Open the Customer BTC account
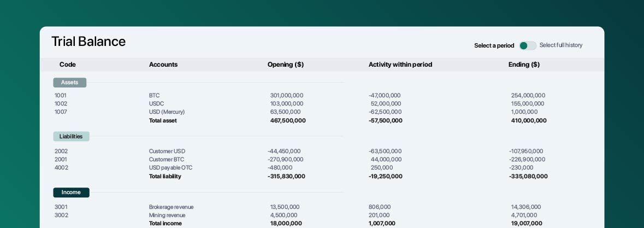Image resolution: width=644 pixels, height=228 pixels. coord(166,160)
